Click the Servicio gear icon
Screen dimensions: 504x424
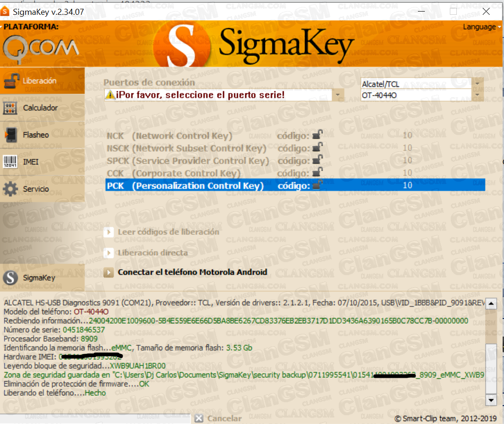[10, 189]
